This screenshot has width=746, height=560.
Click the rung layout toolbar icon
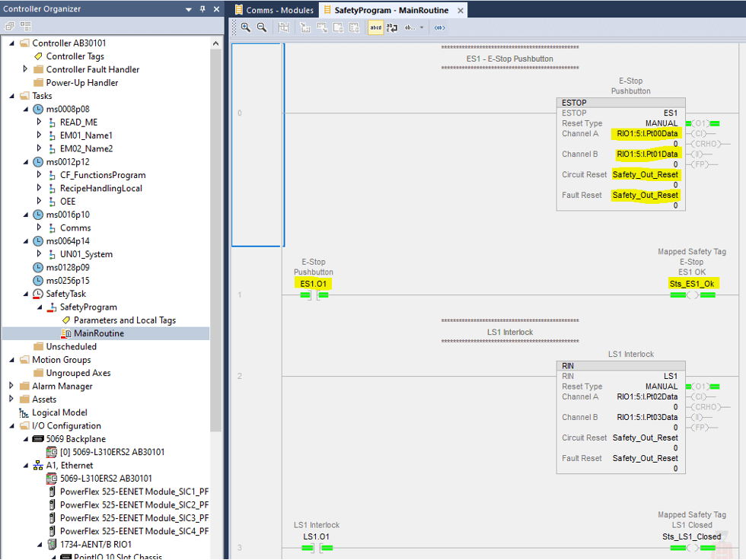coord(283,27)
